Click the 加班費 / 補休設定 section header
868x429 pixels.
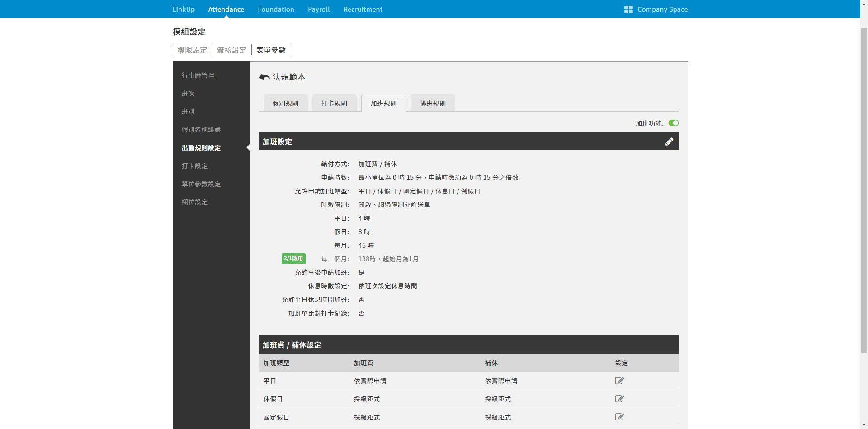tap(468, 344)
